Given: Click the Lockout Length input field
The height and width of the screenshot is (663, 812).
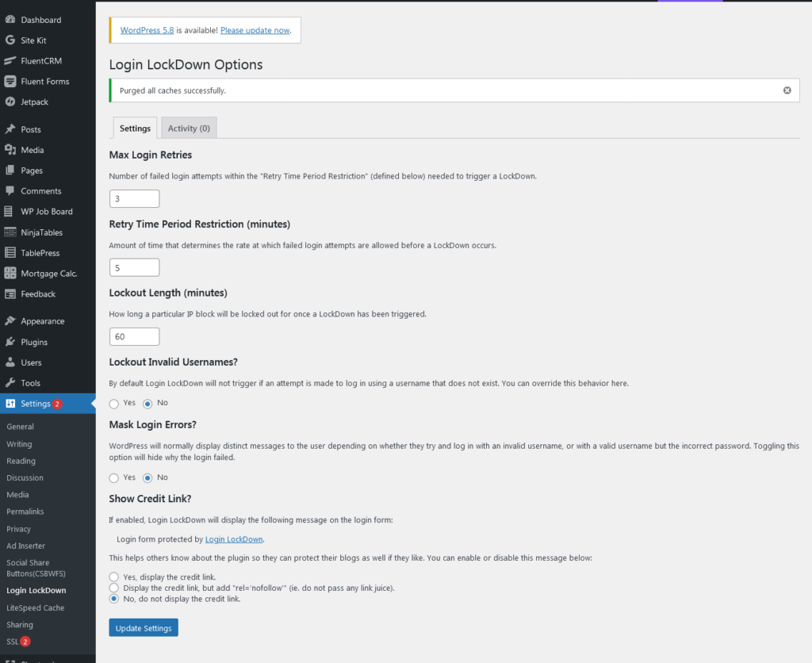Looking at the screenshot, I should click(x=134, y=336).
